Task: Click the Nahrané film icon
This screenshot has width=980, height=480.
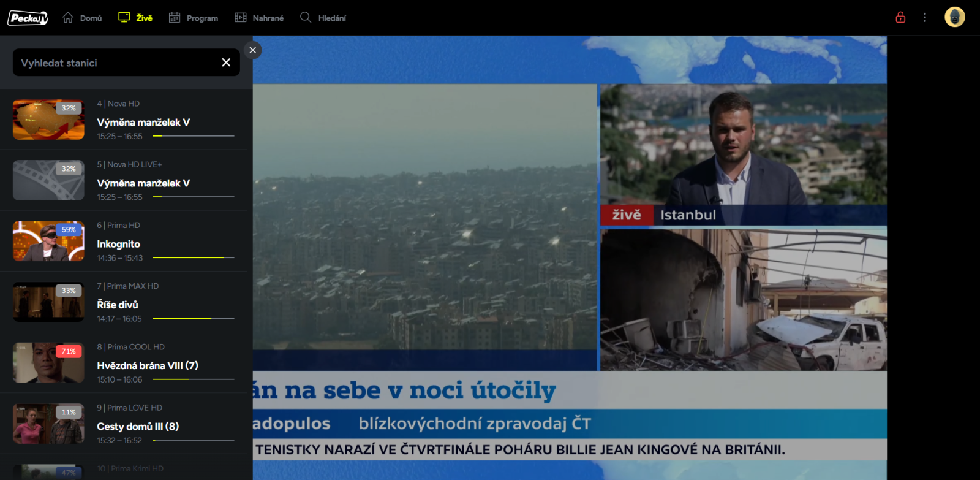Action: (241, 18)
